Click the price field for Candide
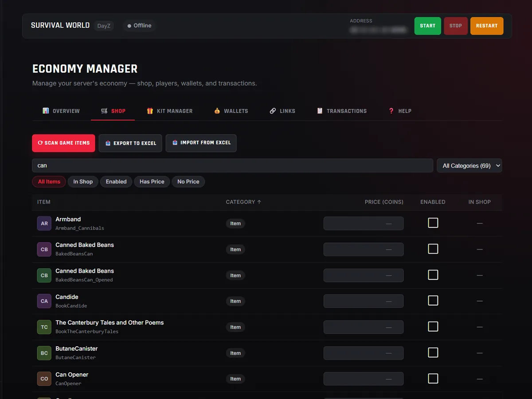The image size is (532, 399). (x=364, y=301)
